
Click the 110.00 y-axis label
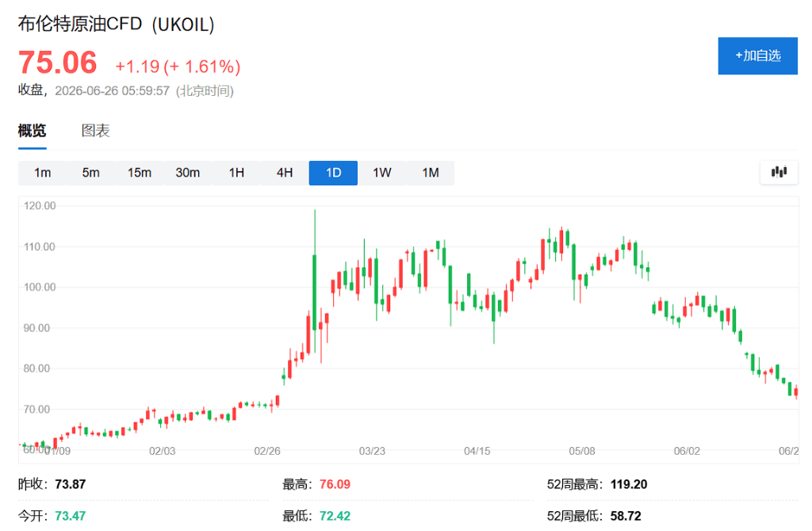pyautogui.click(x=40, y=246)
